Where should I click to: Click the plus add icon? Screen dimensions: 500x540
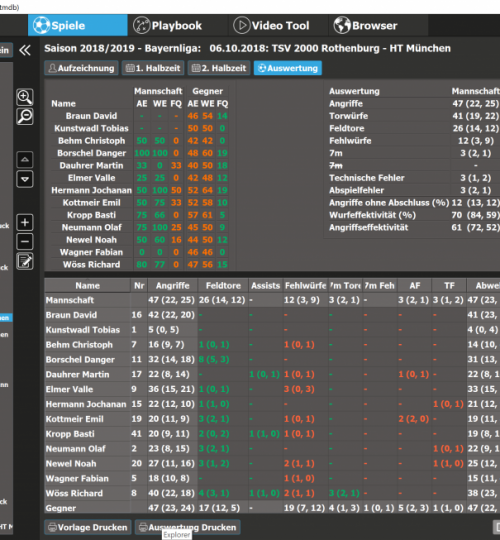[25, 222]
